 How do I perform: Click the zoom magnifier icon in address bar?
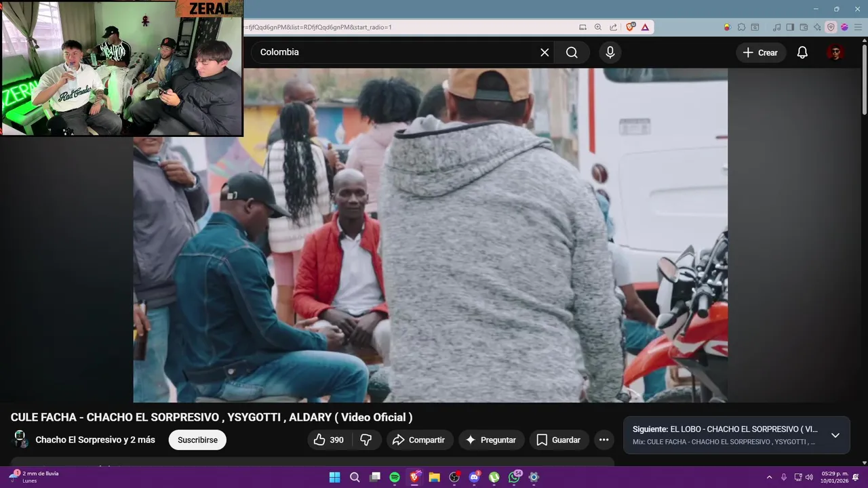click(598, 27)
